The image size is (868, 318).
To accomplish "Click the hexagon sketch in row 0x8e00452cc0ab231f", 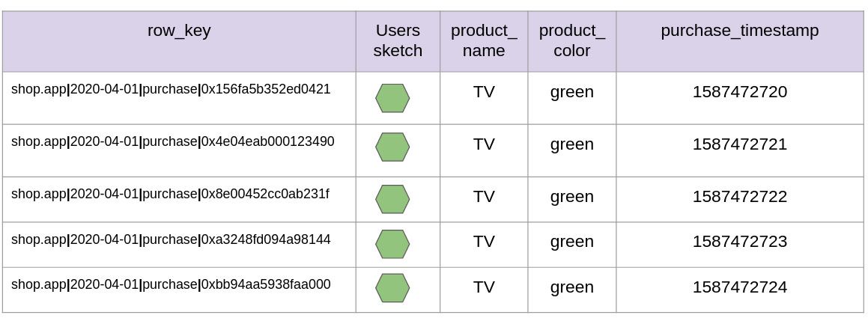I will (392, 199).
